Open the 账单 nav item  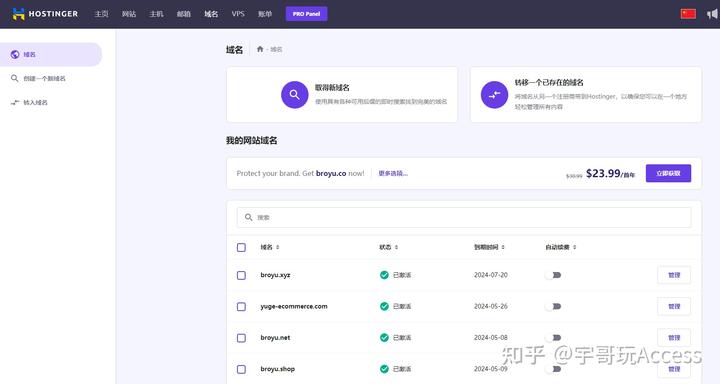[265, 14]
